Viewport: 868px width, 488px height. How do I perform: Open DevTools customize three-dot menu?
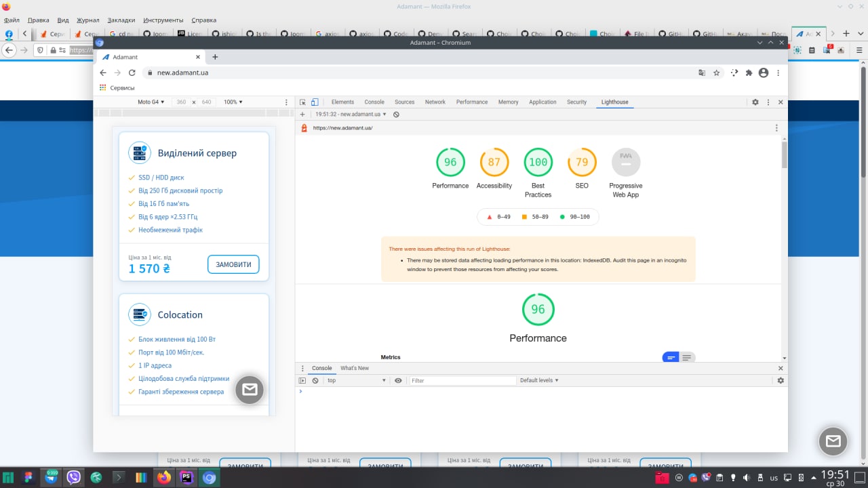(x=768, y=102)
